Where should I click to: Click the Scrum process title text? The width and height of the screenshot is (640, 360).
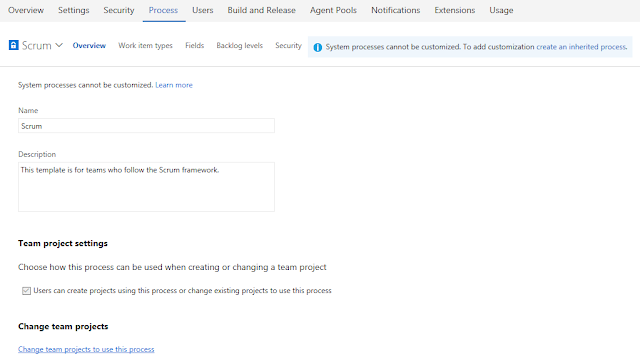click(37, 45)
